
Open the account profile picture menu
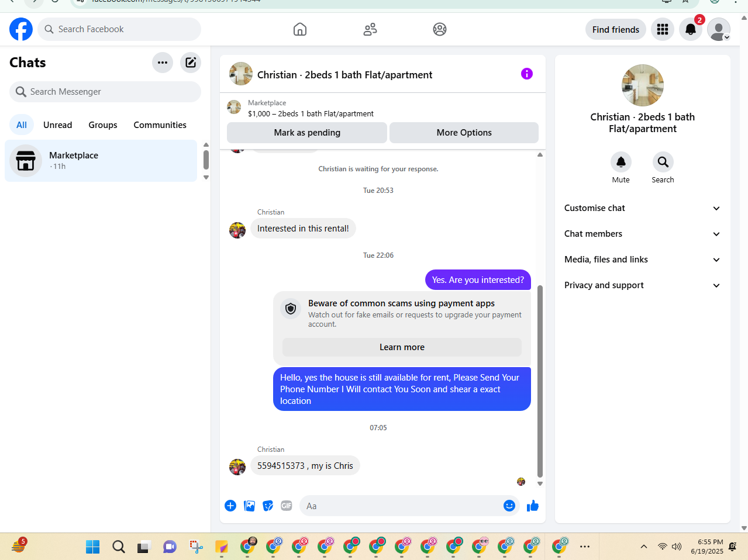pyautogui.click(x=719, y=29)
